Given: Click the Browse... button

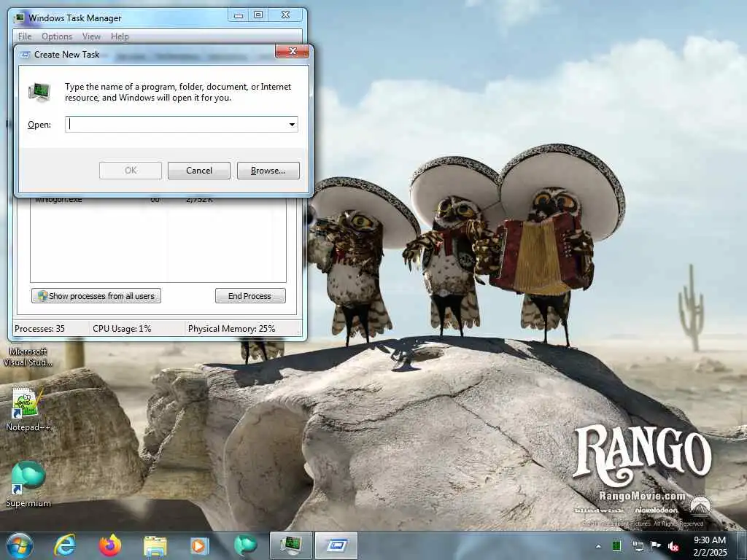Looking at the screenshot, I should 268,171.
